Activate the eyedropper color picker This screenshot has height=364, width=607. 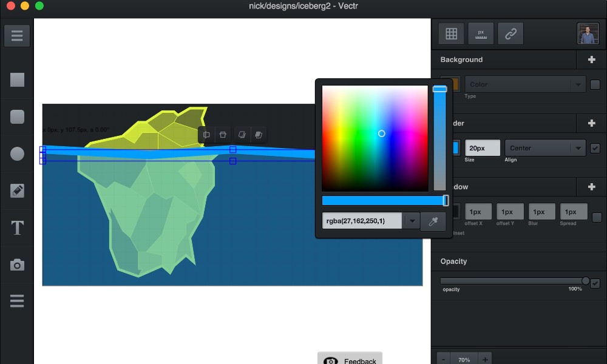coord(433,221)
